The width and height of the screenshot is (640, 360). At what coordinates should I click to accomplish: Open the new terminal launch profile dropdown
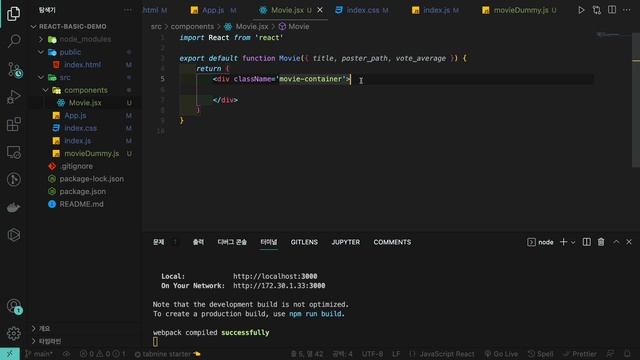tap(573, 242)
